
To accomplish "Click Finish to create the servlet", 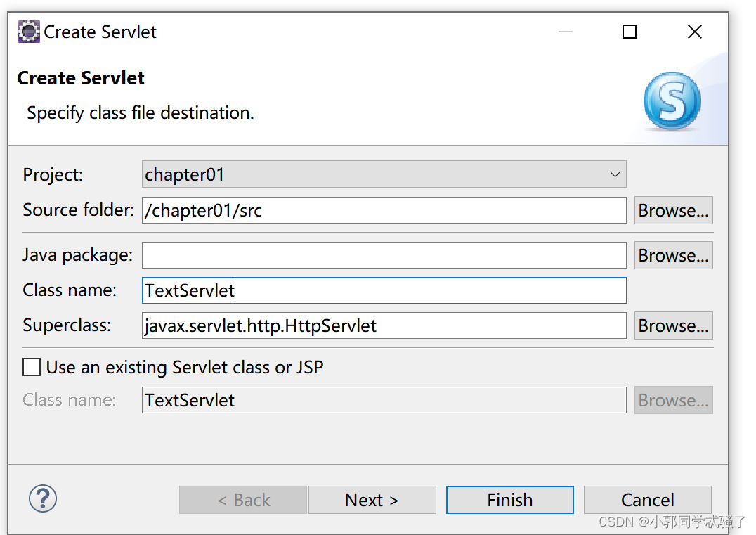I will coord(509,500).
